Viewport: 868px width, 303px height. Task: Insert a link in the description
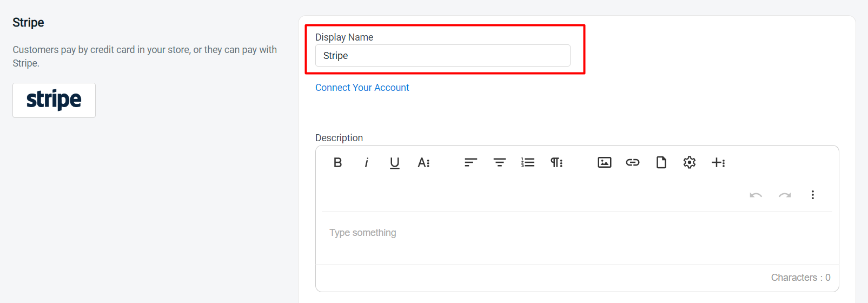633,162
